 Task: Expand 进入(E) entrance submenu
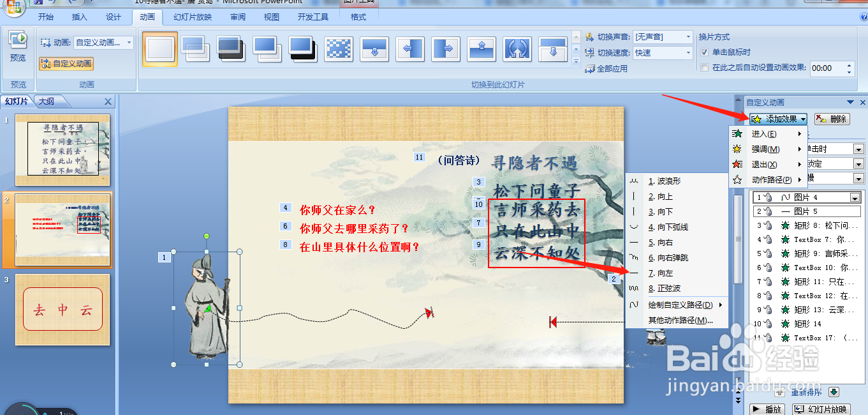769,134
